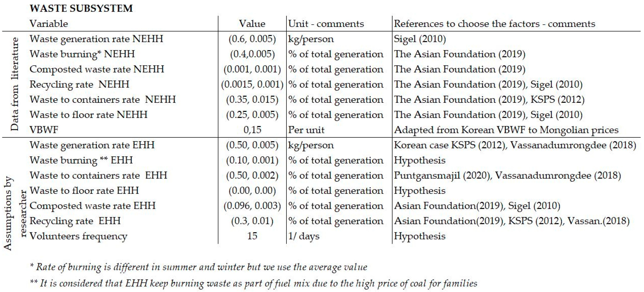644x292 pixels.
Task: Click the Waste to containers rate NEHH label
Action: pyautogui.click(x=102, y=100)
